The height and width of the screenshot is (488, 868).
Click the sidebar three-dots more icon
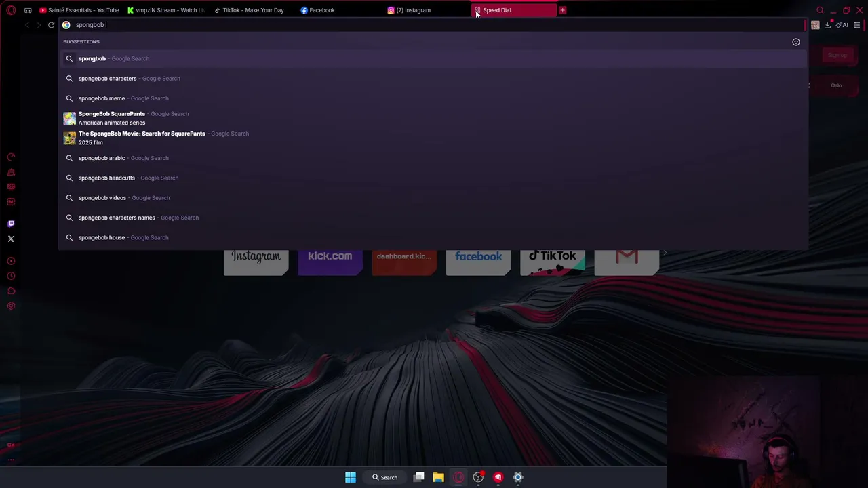pyautogui.click(x=11, y=460)
